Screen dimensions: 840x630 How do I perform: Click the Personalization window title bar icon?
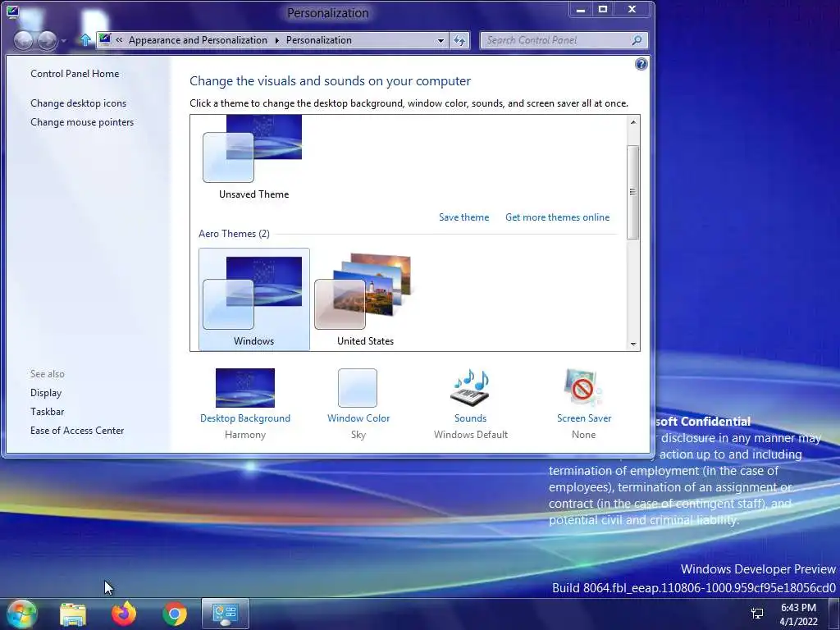point(13,11)
